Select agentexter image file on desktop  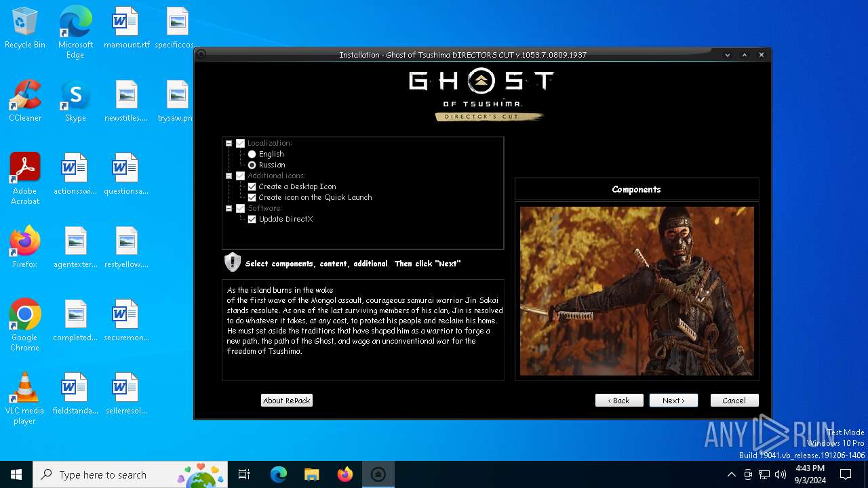(x=75, y=248)
